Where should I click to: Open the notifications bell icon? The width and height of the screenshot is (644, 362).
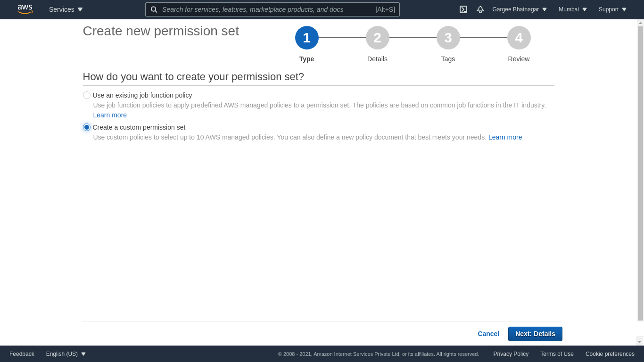click(480, 9)
